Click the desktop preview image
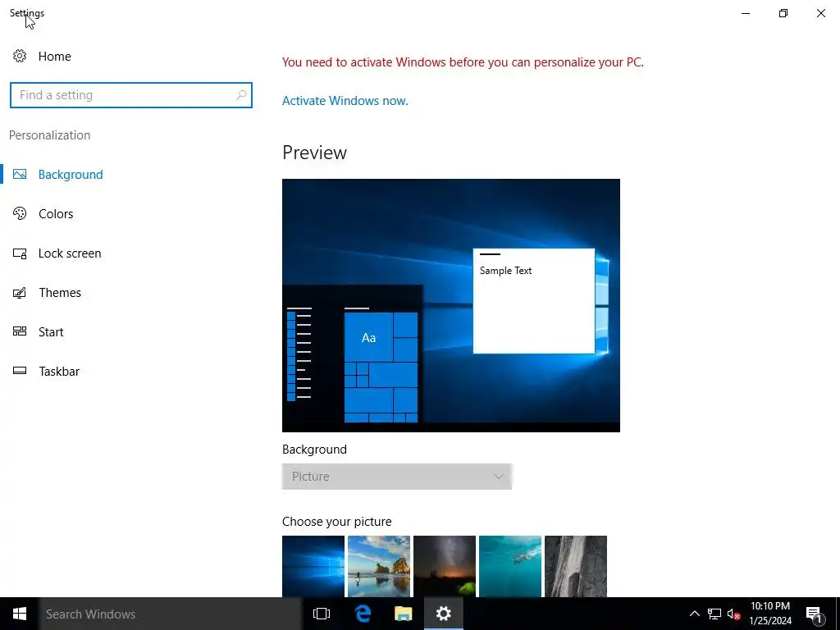The image size is (840, 630). 451,305
